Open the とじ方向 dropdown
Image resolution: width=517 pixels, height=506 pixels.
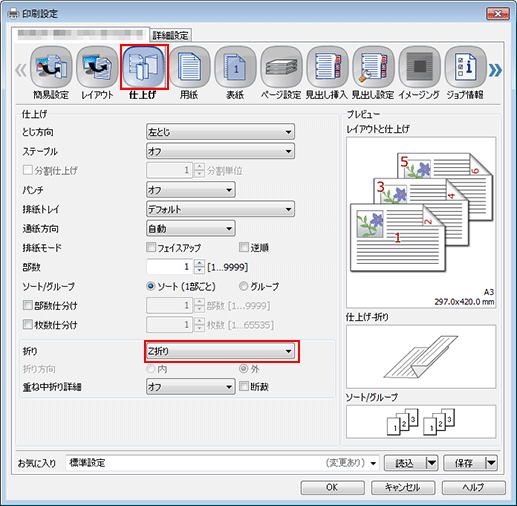220,132
